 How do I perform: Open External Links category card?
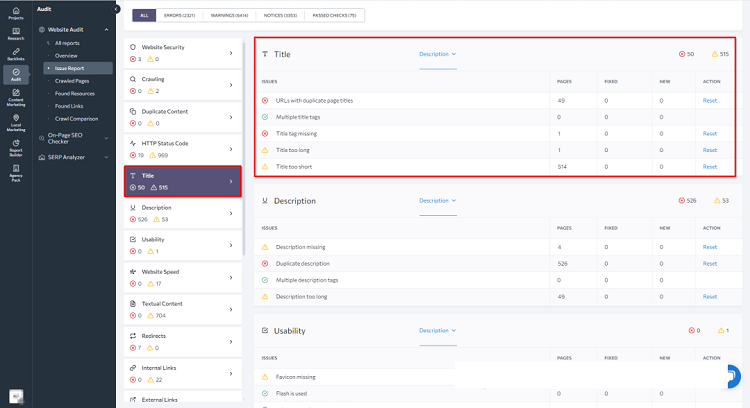click(183, 399)
